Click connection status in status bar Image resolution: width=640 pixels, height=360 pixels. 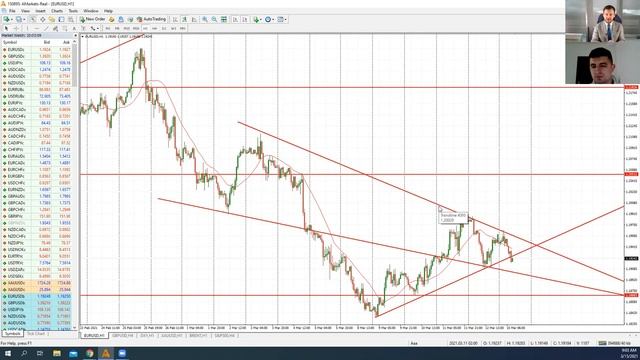[x=616, y=343]
